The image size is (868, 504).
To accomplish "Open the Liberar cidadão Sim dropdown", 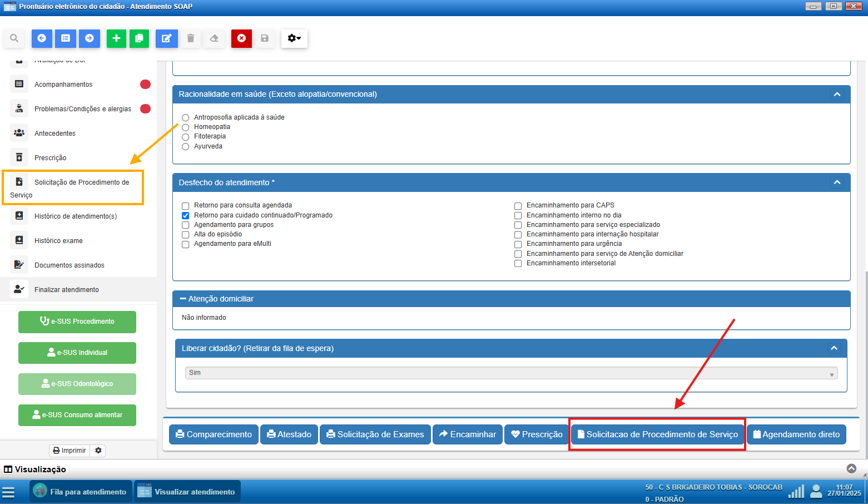I will click(511, 373).
